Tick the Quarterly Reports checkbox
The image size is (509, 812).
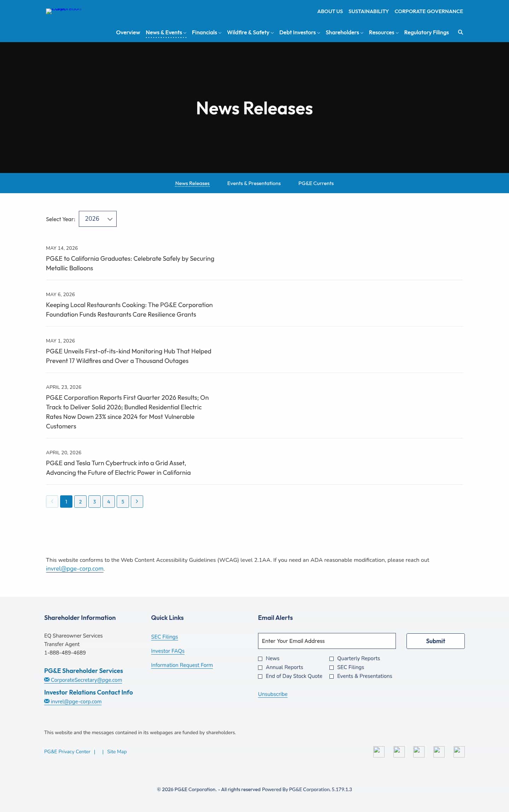click(x=332, y=658)
